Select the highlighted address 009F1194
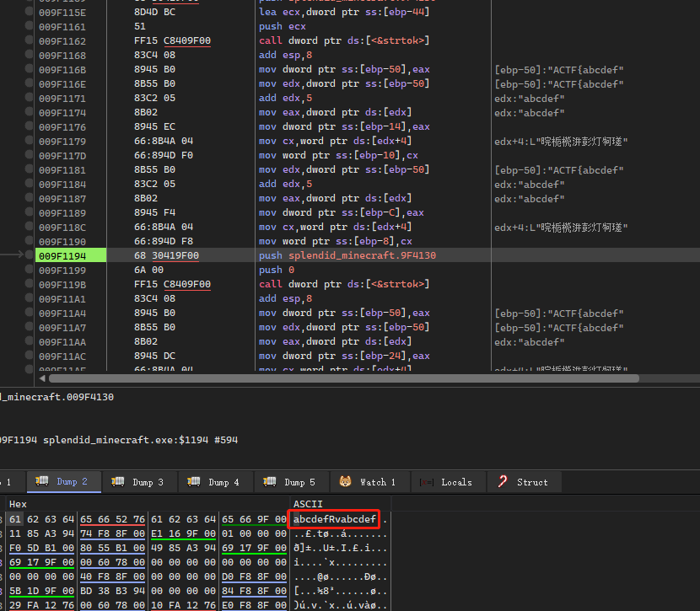Viewport: 700px width, 611px height. click(x=62, y=255)
